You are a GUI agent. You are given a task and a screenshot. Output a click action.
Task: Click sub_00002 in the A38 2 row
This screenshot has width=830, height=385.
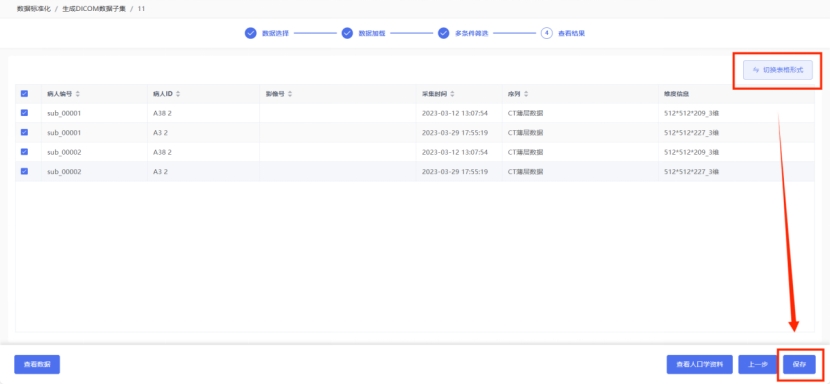pyautogui.click(x=64, y=153)
